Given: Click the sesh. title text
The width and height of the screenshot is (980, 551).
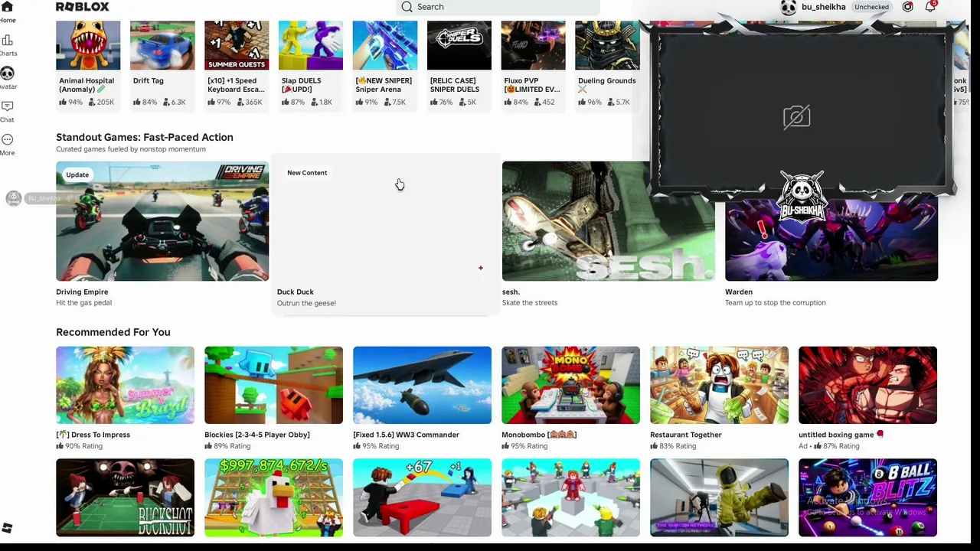Looking at the screenshot, I should point(511,292).
